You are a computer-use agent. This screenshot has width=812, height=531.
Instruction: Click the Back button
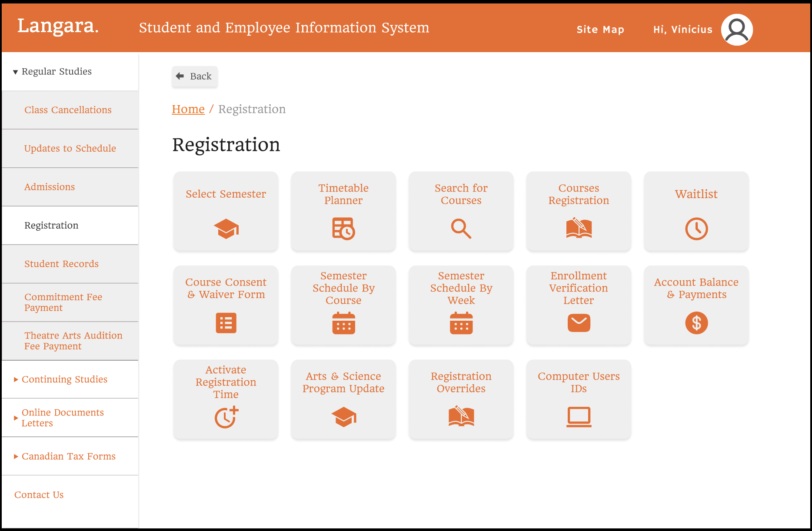point(194,76)
